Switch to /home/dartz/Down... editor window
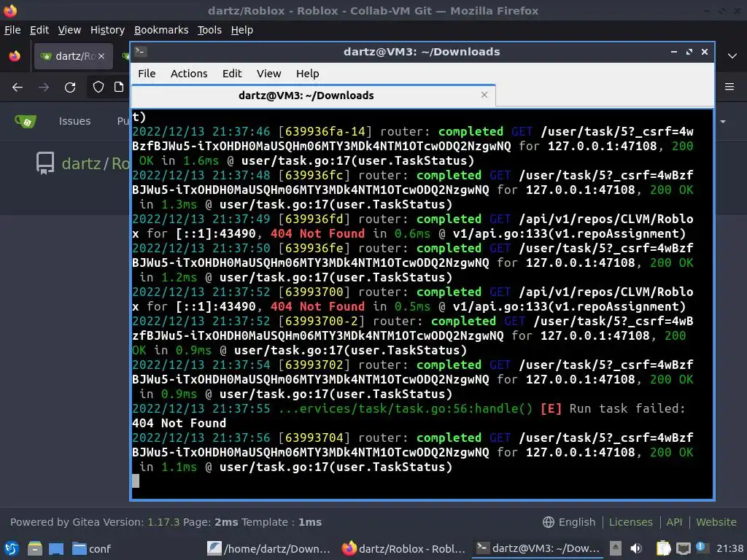The width and height of the screenshot is (747, 560). (268, 548)
